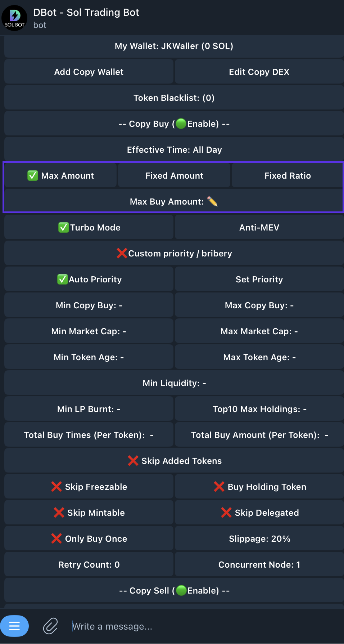Open My Wallet: JKWaller selector
The height and width of the screenshot is (644, 344).
click(x=174, y=46)
